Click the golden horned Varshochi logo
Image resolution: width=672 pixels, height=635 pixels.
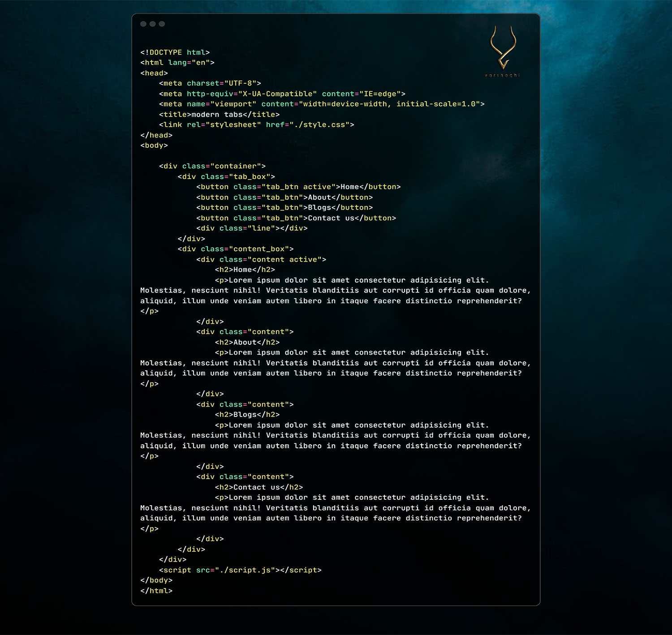tap(503, 47)
